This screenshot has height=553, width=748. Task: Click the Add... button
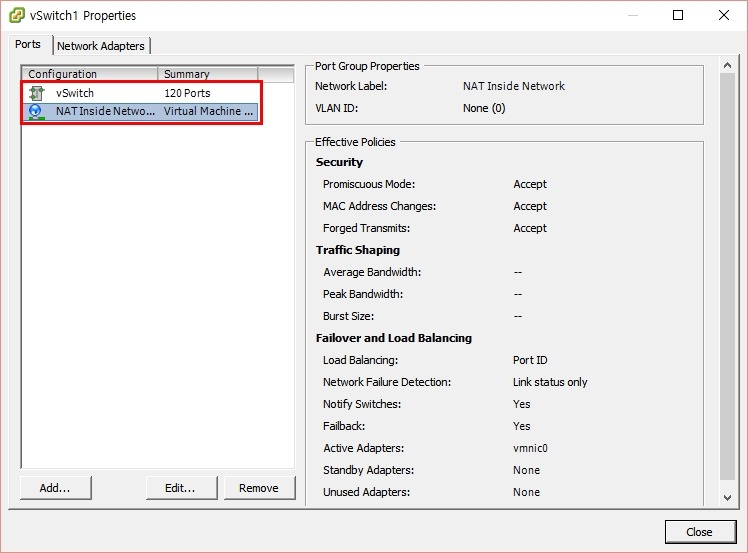pos(55,488)
